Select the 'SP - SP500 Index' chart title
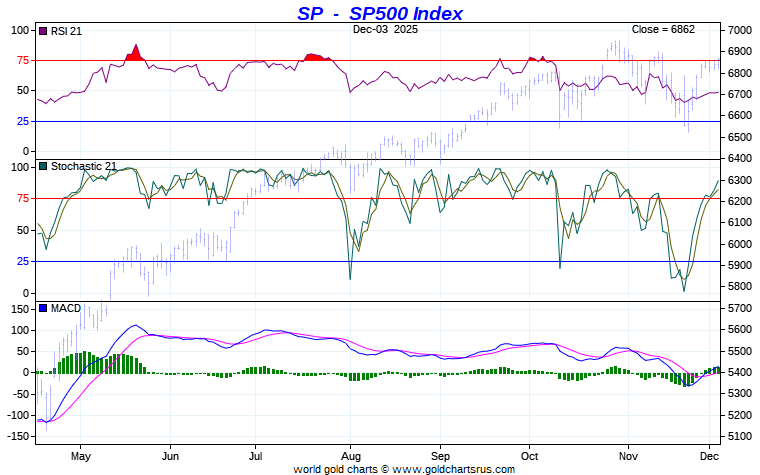Screen dimensions: 760x475 [x=380, y=13]
